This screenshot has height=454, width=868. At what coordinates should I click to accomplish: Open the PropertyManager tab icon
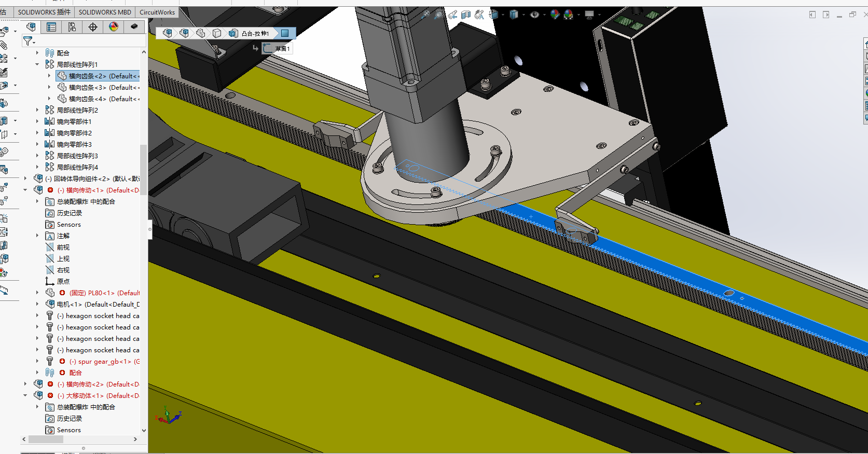coord(51,27)
